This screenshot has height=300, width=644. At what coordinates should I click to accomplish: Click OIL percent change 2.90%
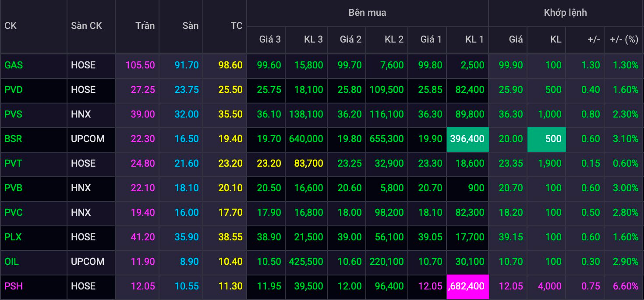click(626, 261)
